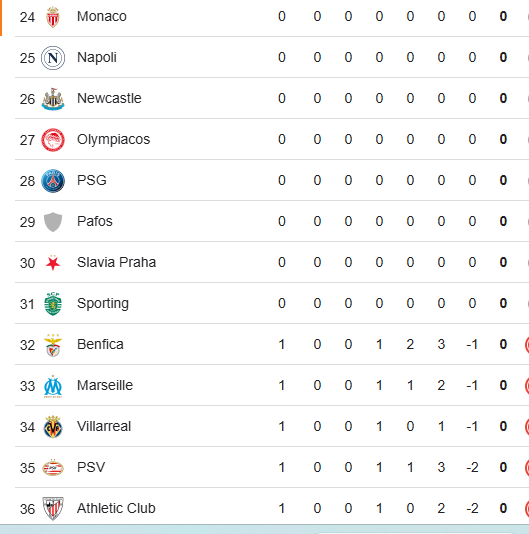Open the Athletic Club team link
Viewport: 529px width, 534px height.
click(x=116, y=508)
